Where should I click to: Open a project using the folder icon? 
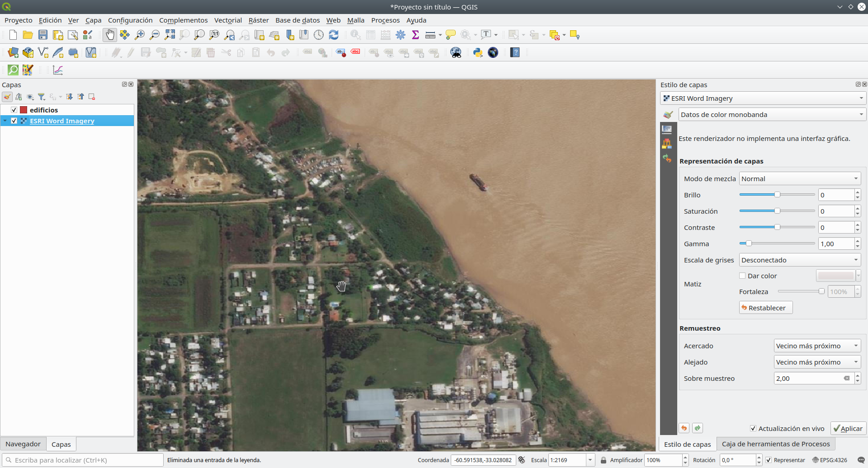tap(28, 35)
